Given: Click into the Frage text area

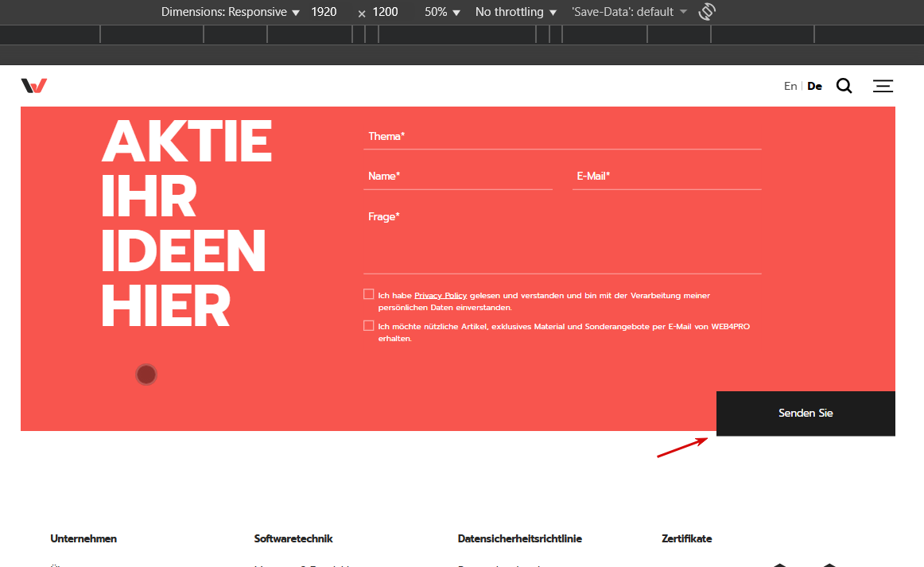Looking at the screenshot, I should click(562, 240).
